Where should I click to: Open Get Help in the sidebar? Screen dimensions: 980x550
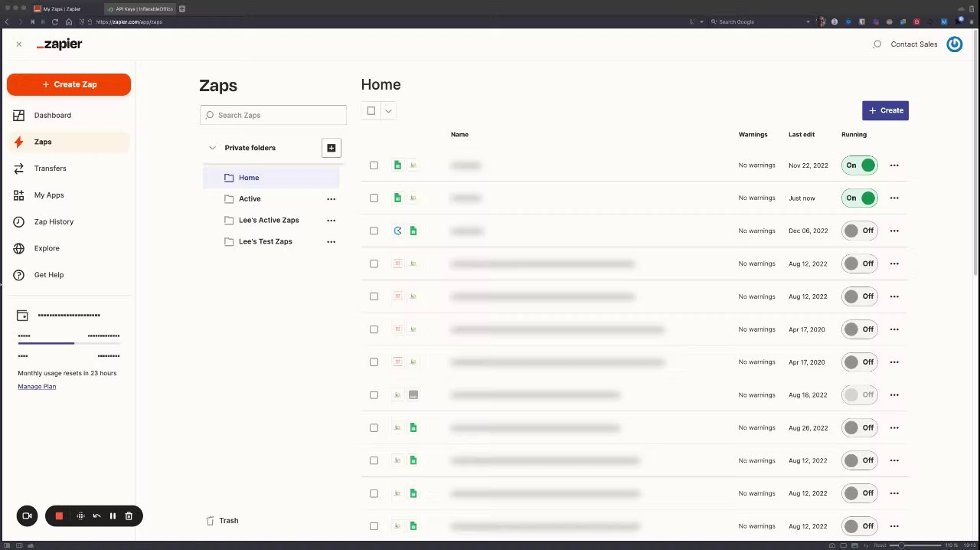[x=49, y=275]
